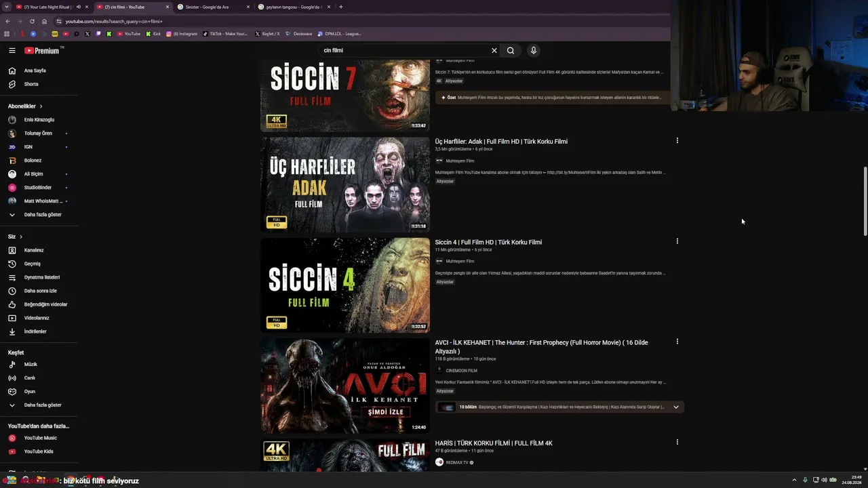The height and width of the screenshot is (488, 868).
Task: Open CINEMOON FILM channel link
Action: coord(461,371)
